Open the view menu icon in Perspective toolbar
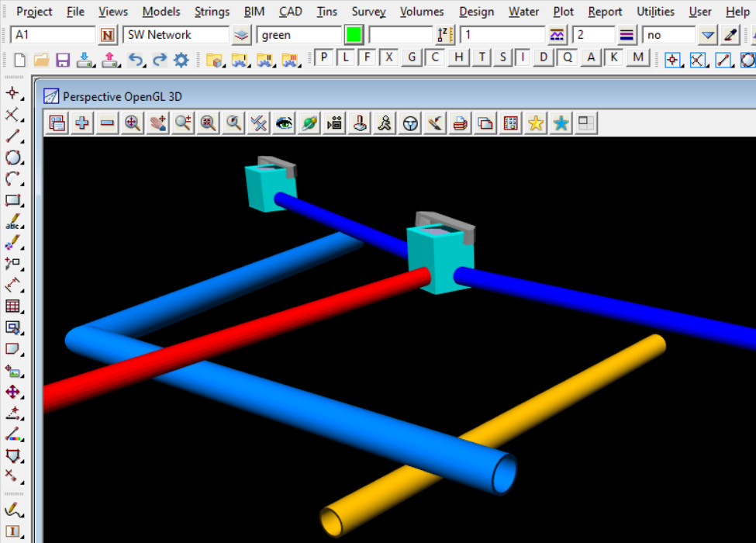 (57, 123)
